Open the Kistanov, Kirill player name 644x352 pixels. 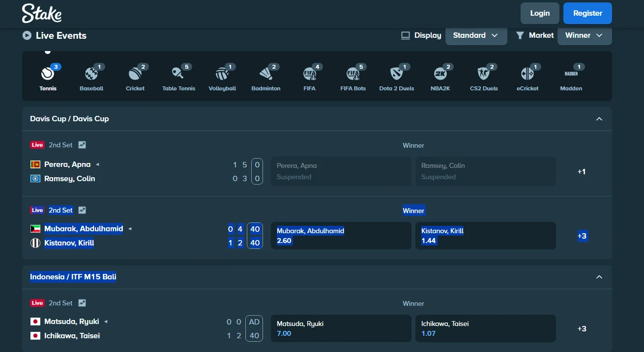(x=69, y=243)
